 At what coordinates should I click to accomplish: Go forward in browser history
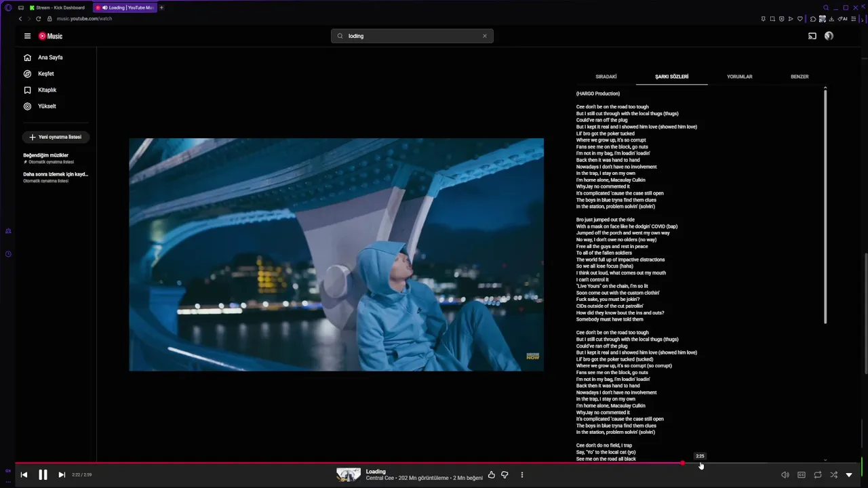pyautogui.click(x=29, y=18)
